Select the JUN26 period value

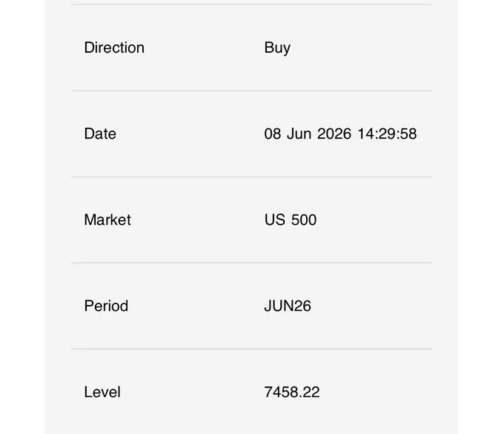point(288,306)
